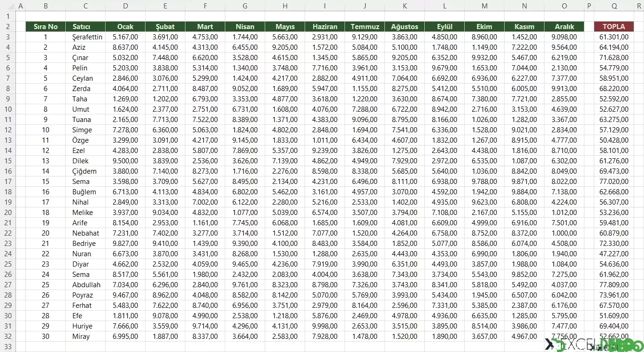Click Sıra No cell 30 for Miray
The width and height of the screenshot is (644, 352).
pyautogui.click(x=46, y=337)
